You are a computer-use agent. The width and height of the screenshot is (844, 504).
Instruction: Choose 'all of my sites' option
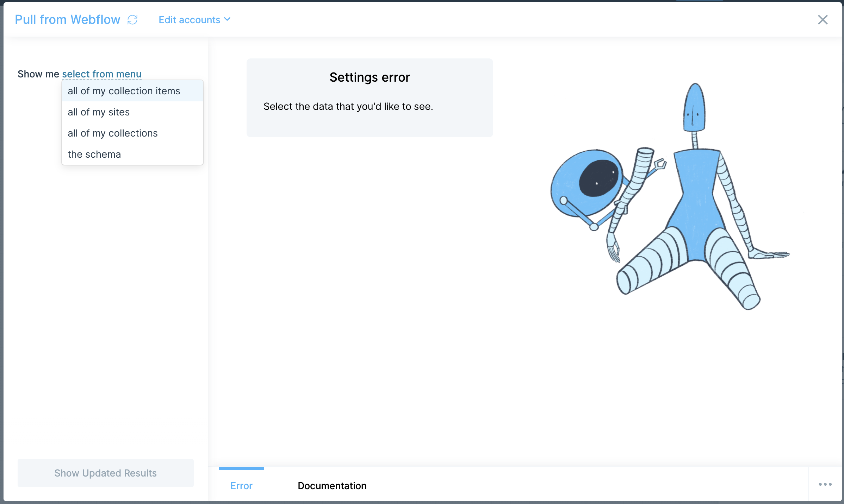coord(132,112)
